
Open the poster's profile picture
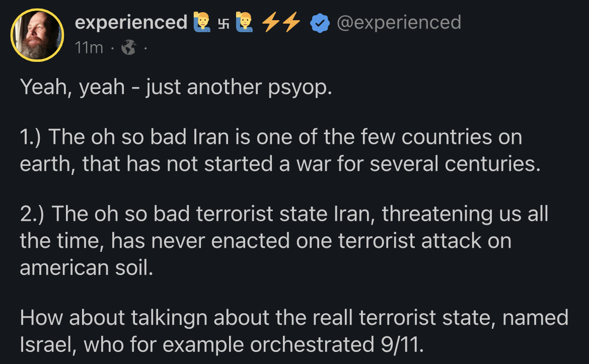point(38,35)
